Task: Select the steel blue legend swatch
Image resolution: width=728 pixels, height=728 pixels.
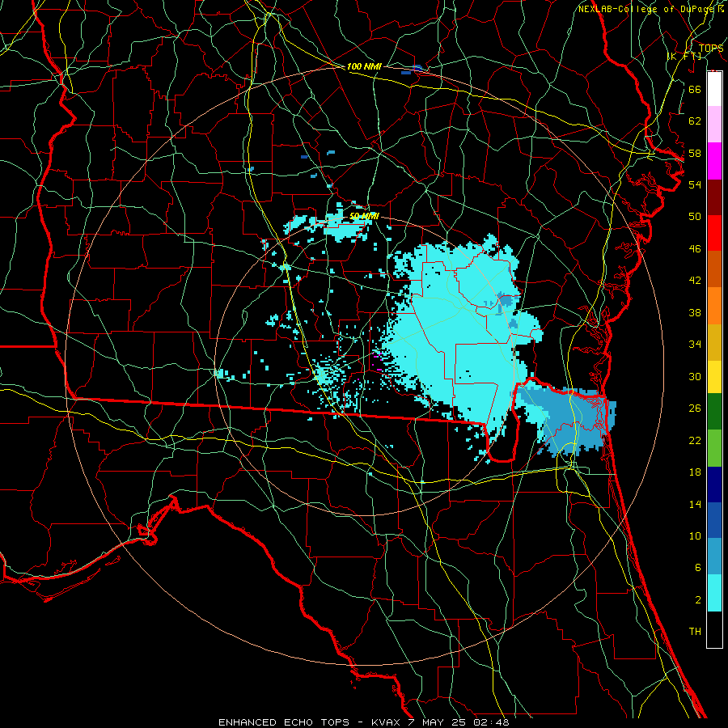Action: pyautogui.click(x=714, y=557)
